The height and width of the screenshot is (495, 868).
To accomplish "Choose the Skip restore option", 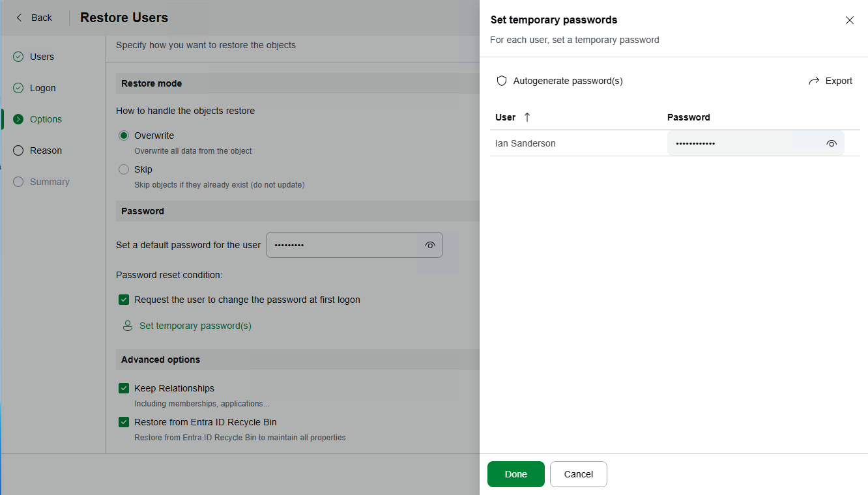I will tap(123, 169).
